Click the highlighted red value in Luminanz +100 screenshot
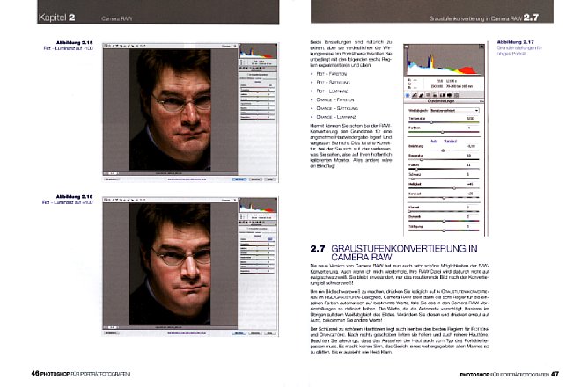This screenshot has height=387, width=588. tap(270, 239)
